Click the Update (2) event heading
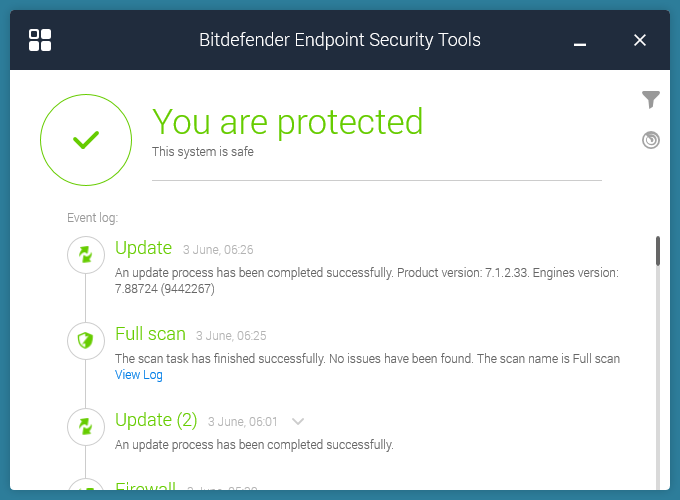Viewport: 680px width, 500px height. (156, 420)
